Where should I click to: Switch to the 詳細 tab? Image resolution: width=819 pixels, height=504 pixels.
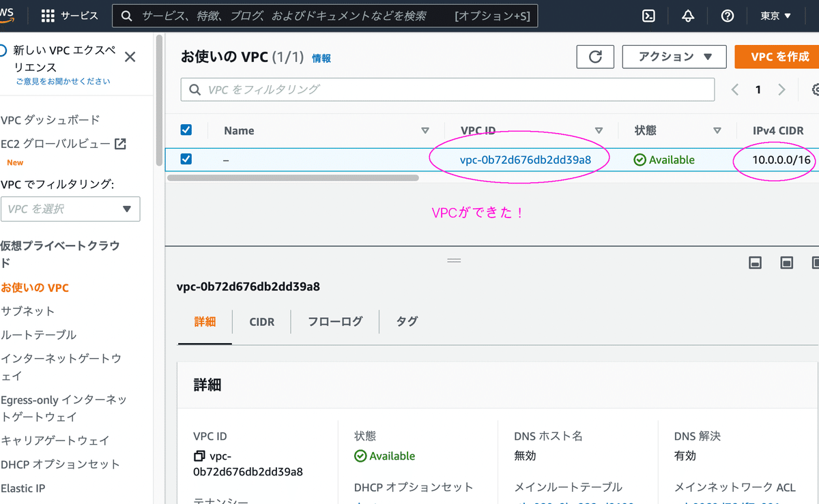205,321
